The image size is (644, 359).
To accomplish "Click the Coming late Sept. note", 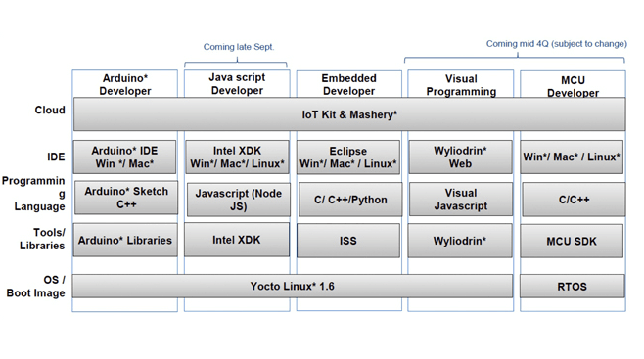I will pos(239,47).
